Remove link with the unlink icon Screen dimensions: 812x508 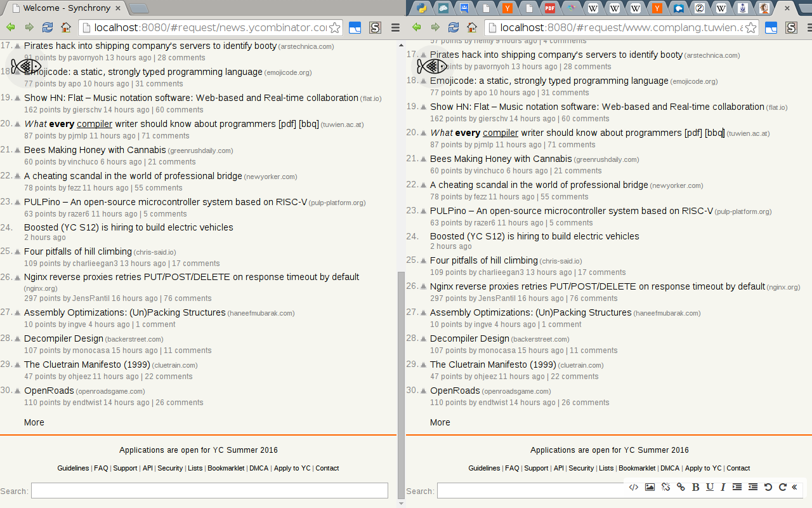coord(665,487)
